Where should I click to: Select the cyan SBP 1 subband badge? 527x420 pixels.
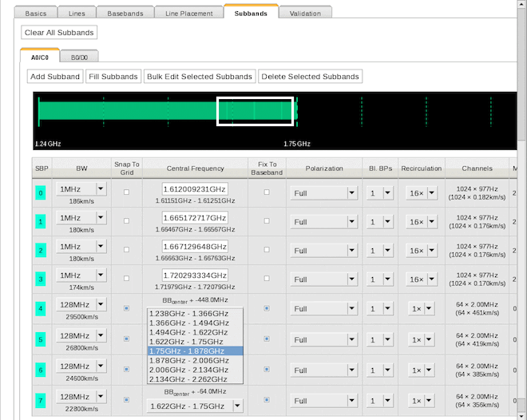pos(39,221)
